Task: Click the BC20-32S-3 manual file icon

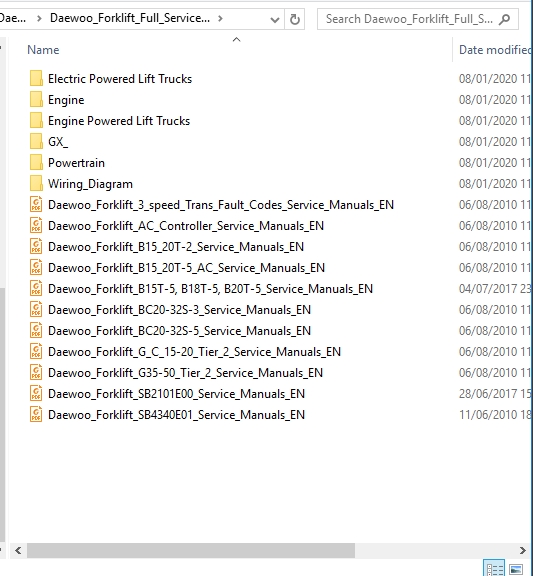Action: pyautogui.click(x=36, y=310)
